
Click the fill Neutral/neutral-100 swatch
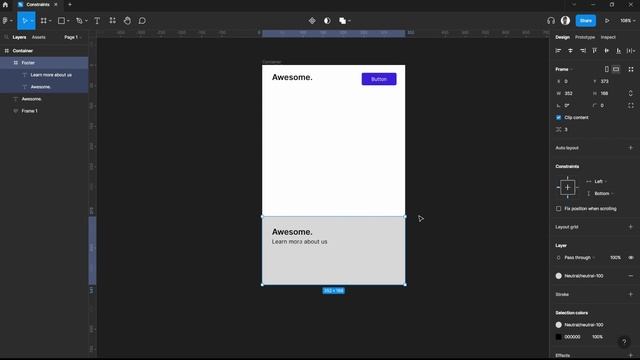(558, 276)
